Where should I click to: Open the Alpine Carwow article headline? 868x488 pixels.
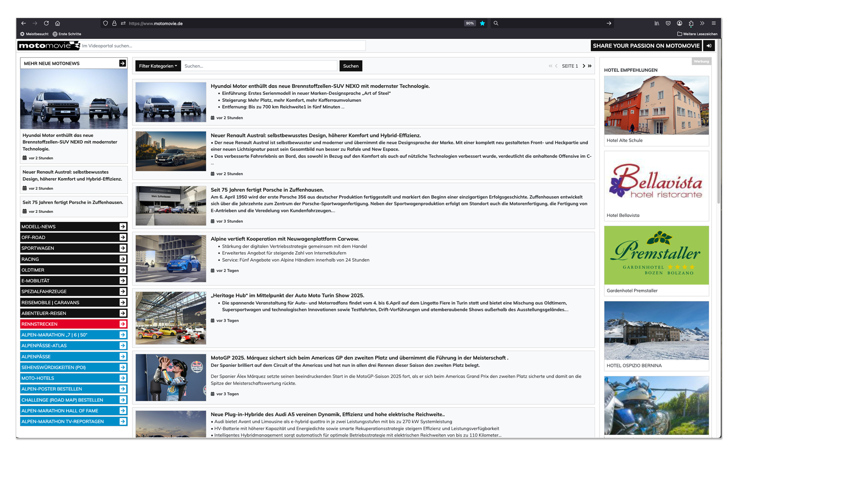coord(285,239)
